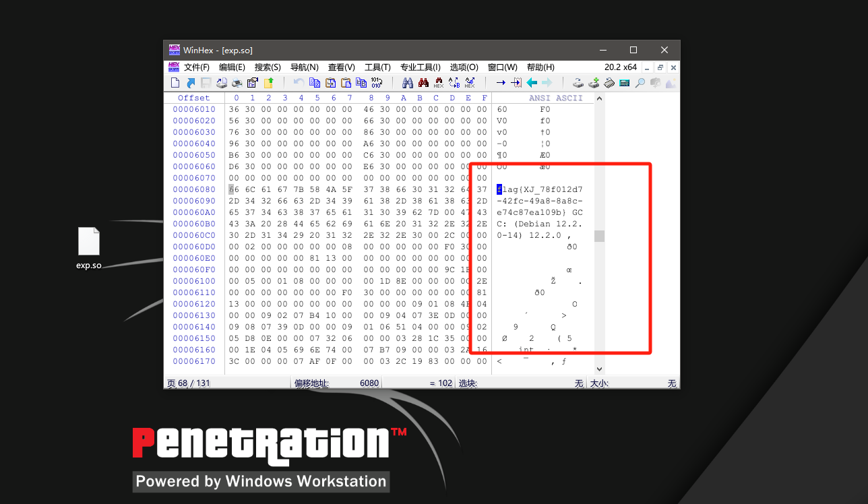The width and height of the screenshot is (868, 504).
Task: Click the Open disk icon
Action: coord(578,83)
